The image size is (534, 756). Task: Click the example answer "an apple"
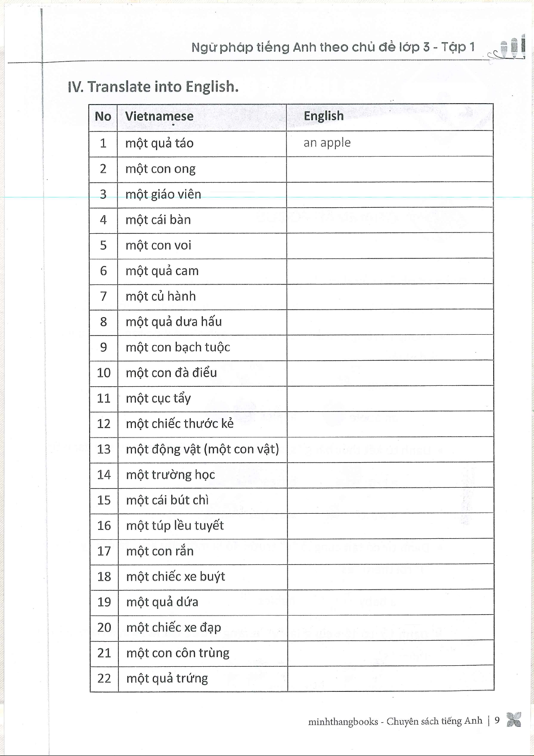pos(327,143)
